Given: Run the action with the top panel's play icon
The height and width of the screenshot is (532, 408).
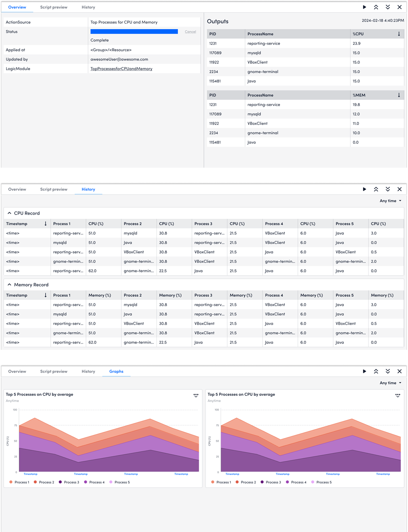Looking at the screenshot, I should click(364, 7).
